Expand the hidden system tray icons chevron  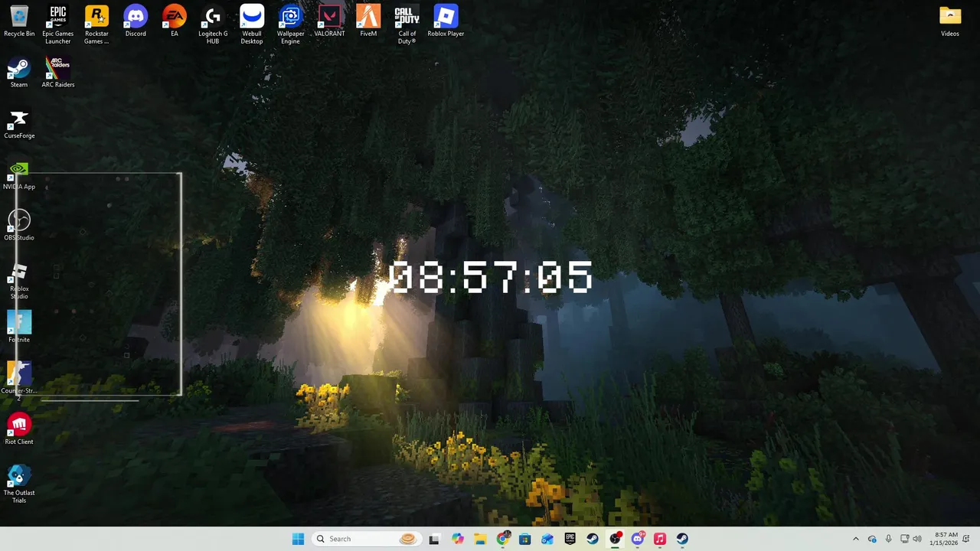pos(856,539)
